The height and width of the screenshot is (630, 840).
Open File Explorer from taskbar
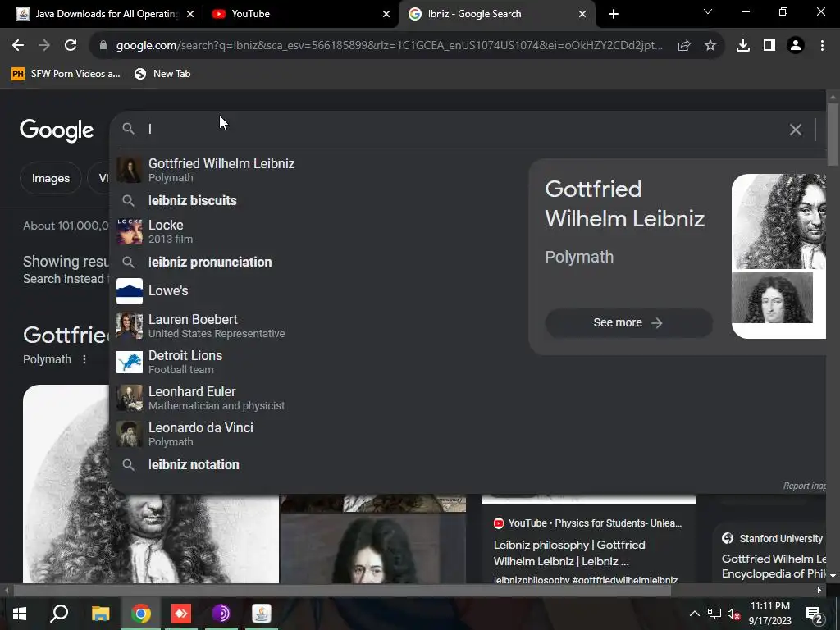[100, 614]
